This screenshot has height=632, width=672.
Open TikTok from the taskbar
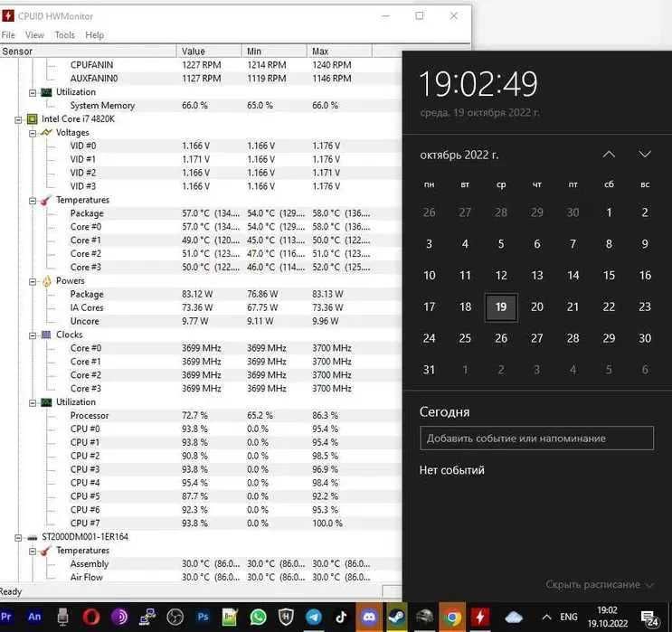(341, 617)
